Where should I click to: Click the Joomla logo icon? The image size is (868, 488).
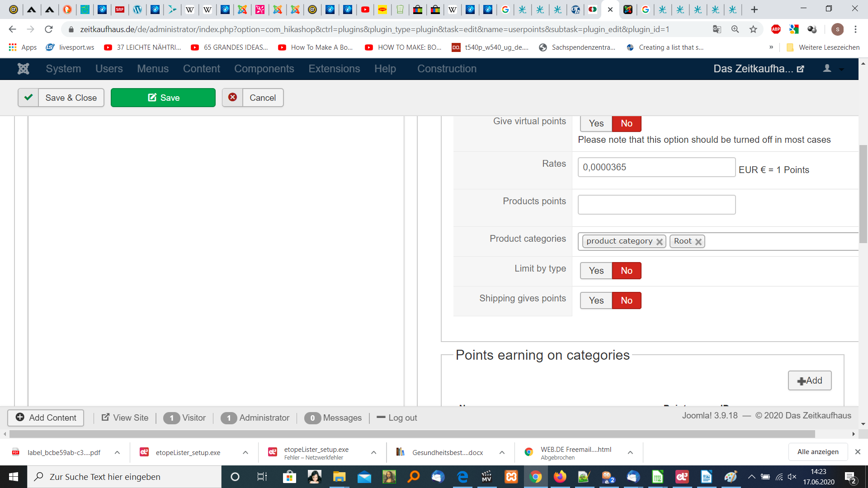click(x=23, y=69)
